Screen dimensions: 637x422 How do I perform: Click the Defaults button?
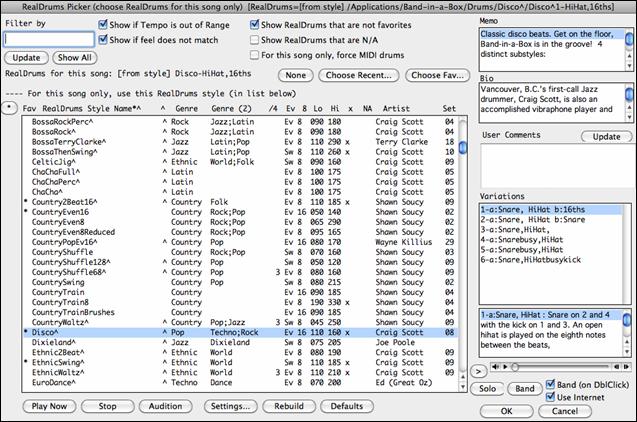point(347,406)
